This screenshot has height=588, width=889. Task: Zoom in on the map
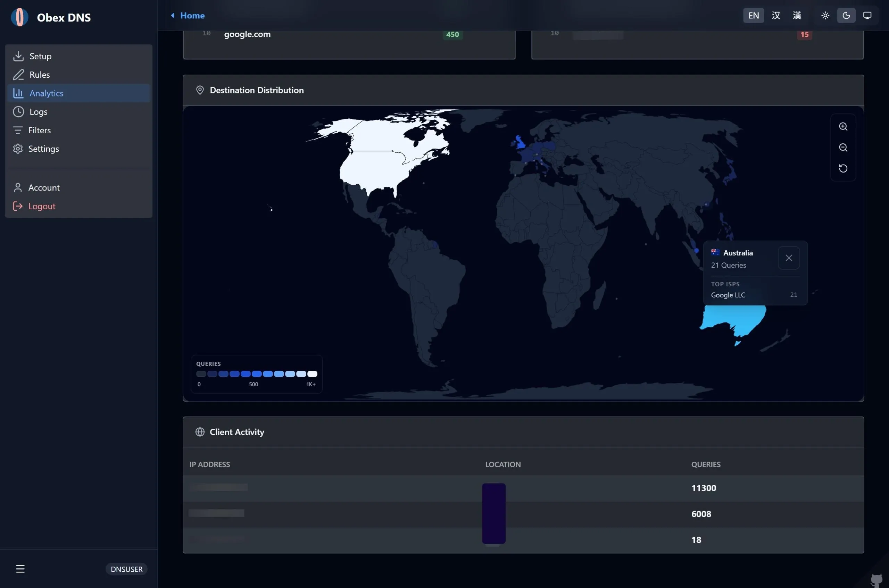coord(843,126)
